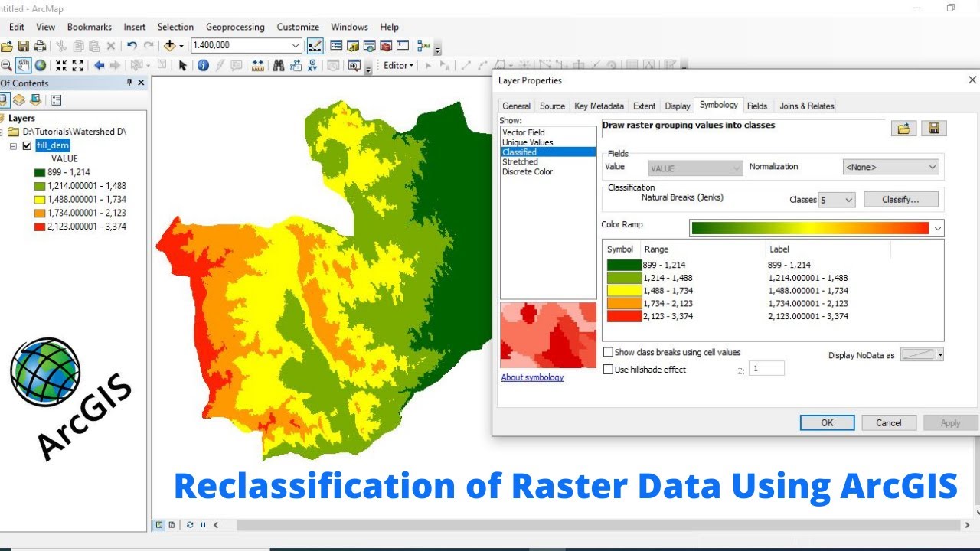Open the Table Of Contents Options icon
This screenshot has width=980, height=551.
click(x=57, y=100)
